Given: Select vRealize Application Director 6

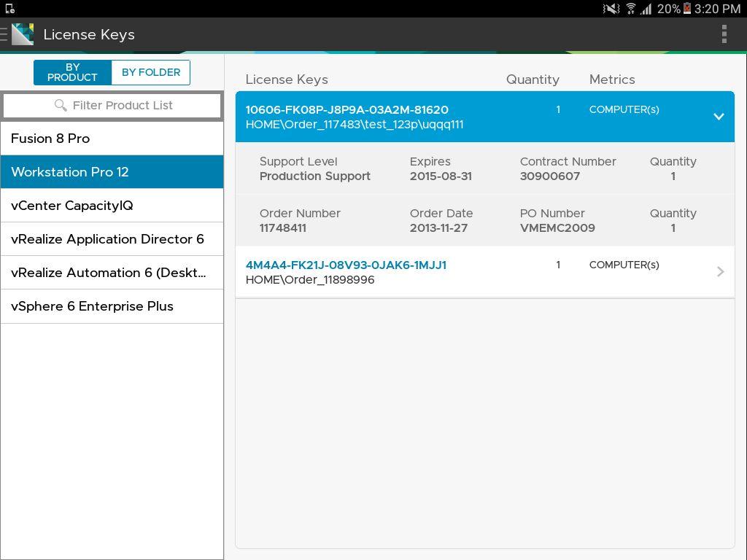Looking at the screenshot, I should pos(112,239).
